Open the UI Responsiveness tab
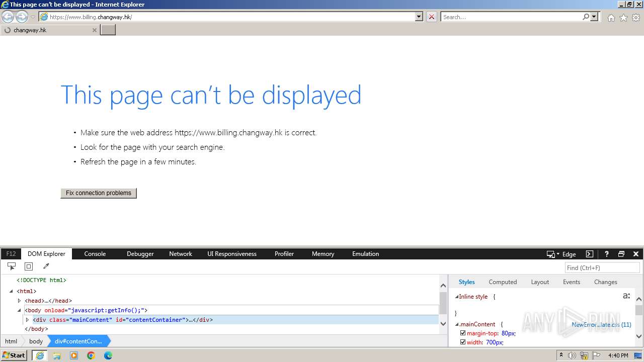The width and height of the screenshot is (644, 362). tap(232, 254)
